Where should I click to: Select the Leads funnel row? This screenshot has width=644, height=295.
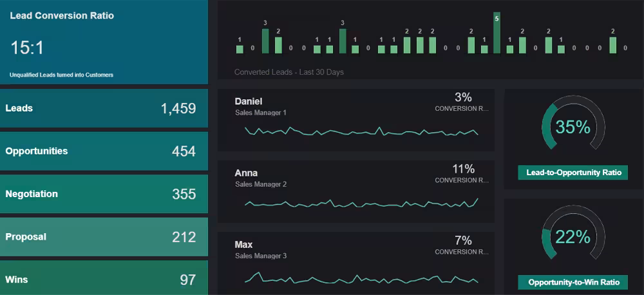[104, 108]
